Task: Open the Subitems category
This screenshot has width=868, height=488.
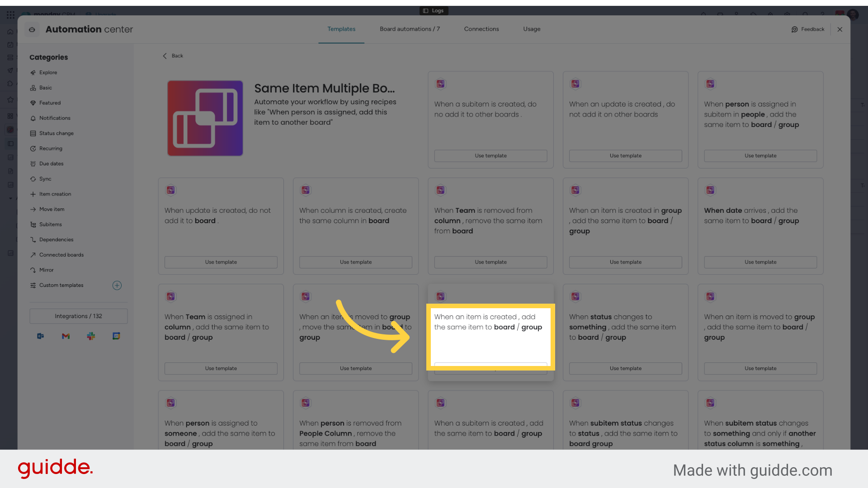Action: [50, 224]
